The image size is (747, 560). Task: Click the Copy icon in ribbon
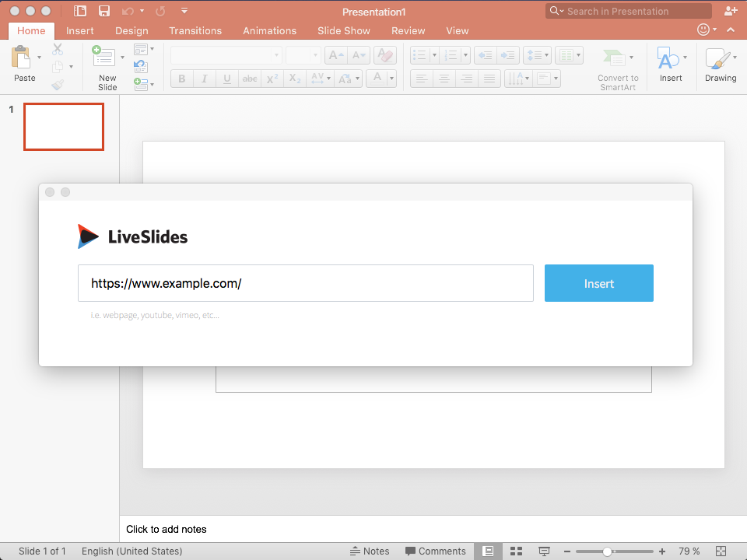[x=58, y=67]
